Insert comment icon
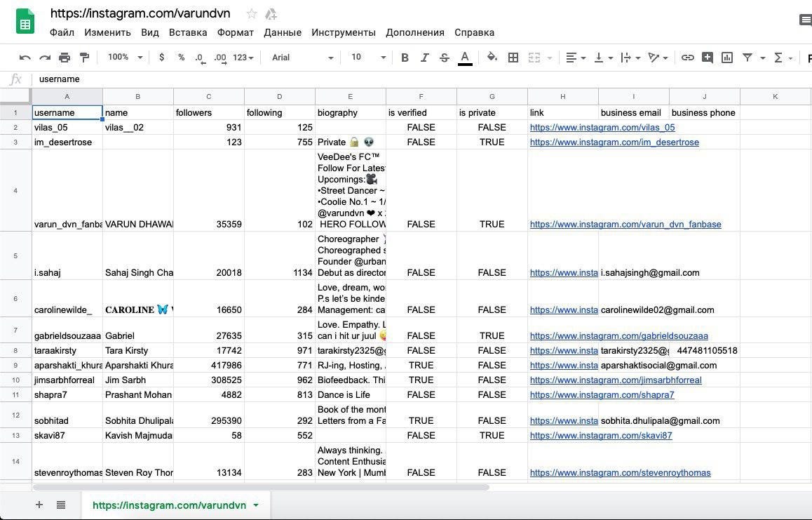Screen dimensions: 812x520 (x=708, y=58)
